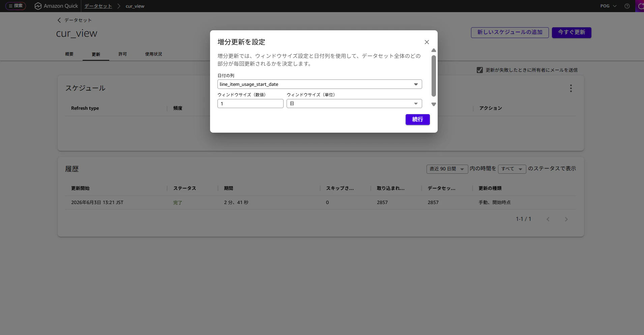Click dialog scrollbar up arrow

tap(434, 50)
